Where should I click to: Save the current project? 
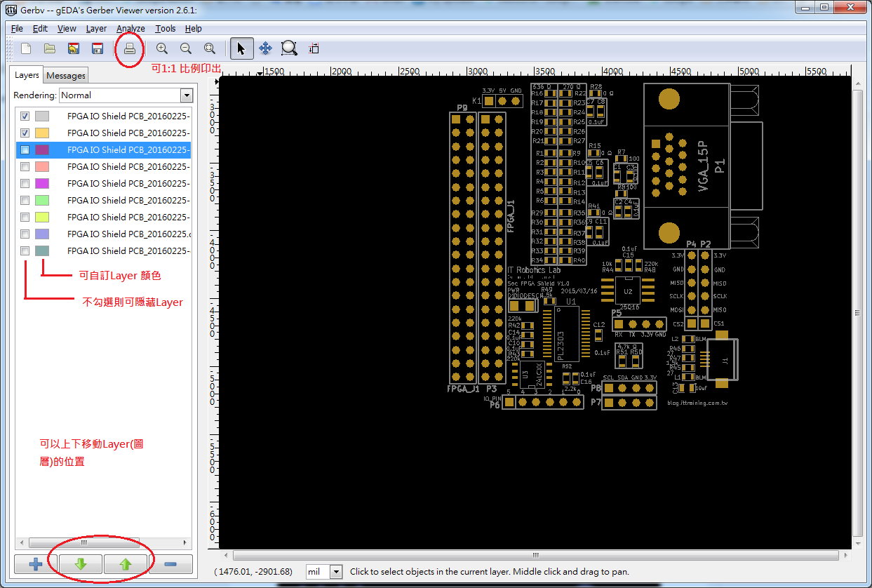[97, 48]
